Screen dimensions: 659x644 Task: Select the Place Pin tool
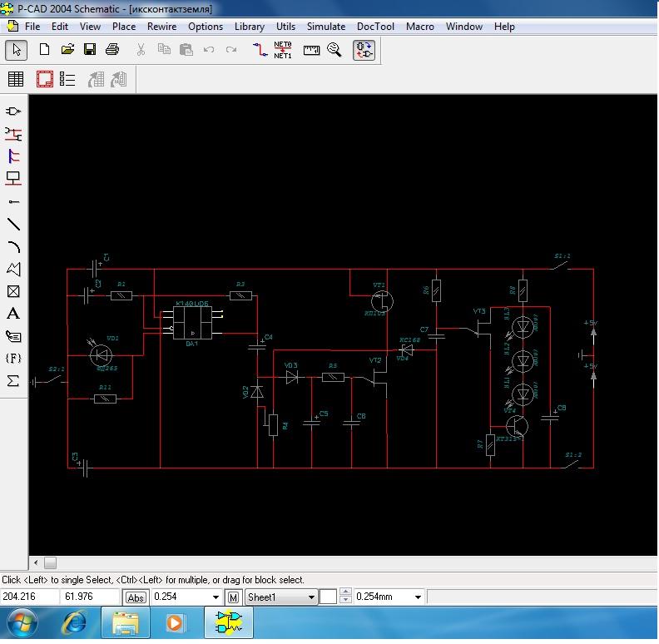tap(13, 202)
